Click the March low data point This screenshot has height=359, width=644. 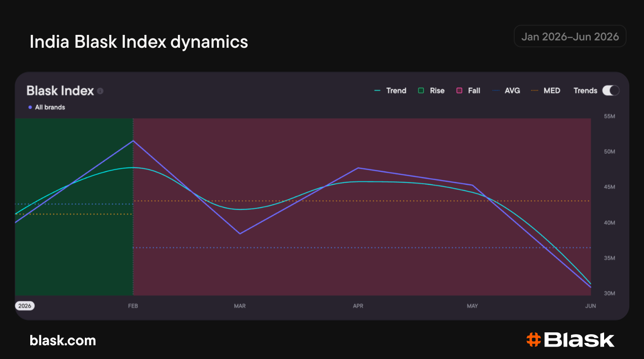coord(240,234)
